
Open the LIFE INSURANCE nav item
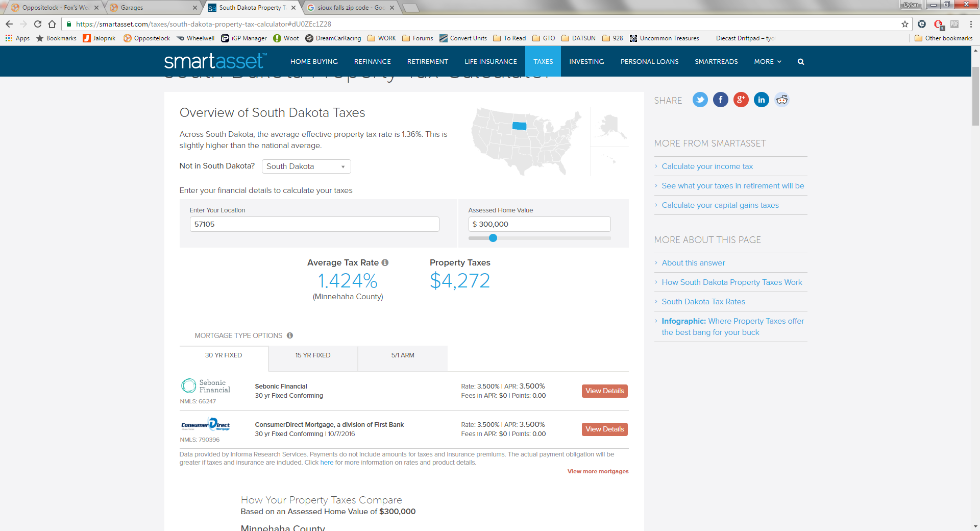pyautogui.click(x=491, y=62)
